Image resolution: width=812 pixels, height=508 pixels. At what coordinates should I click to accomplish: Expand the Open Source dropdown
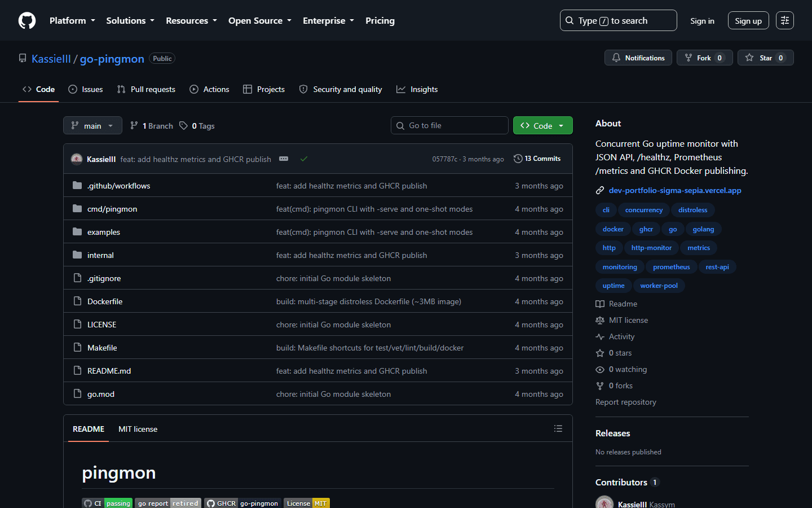(x=260, y=20)
